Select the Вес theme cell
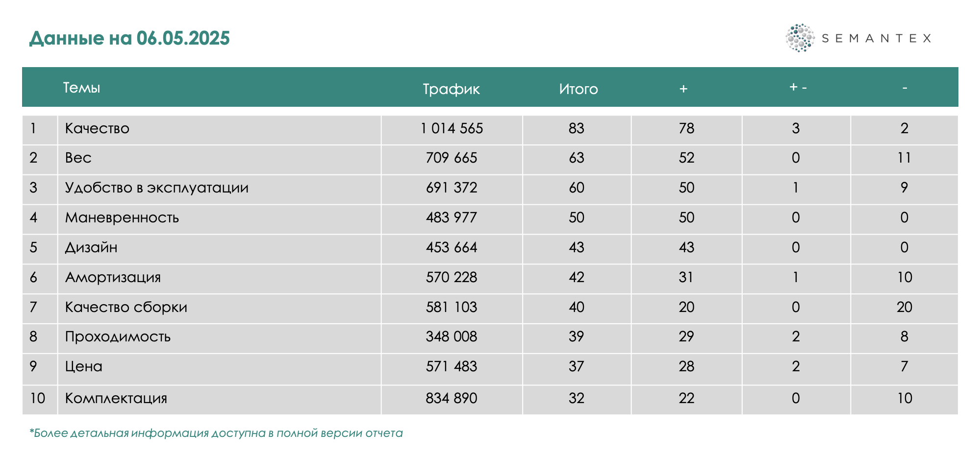This screenshot has height=456, width=980. point(78,158)
